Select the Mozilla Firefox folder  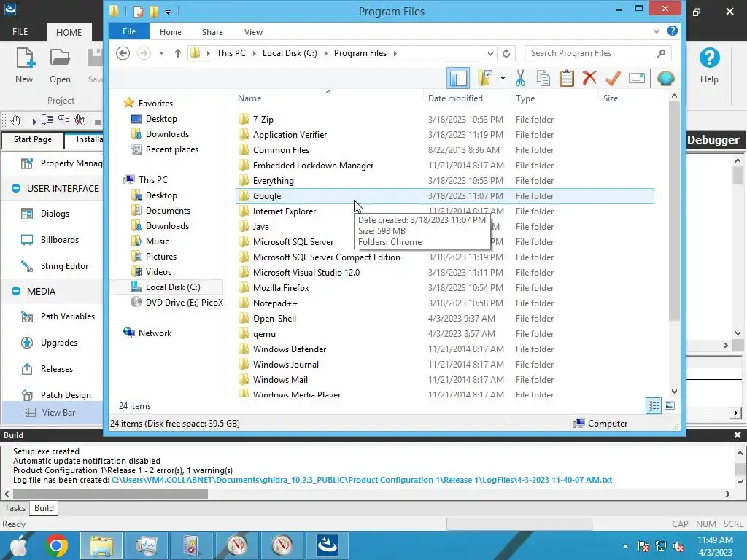[x=445, y=288]
